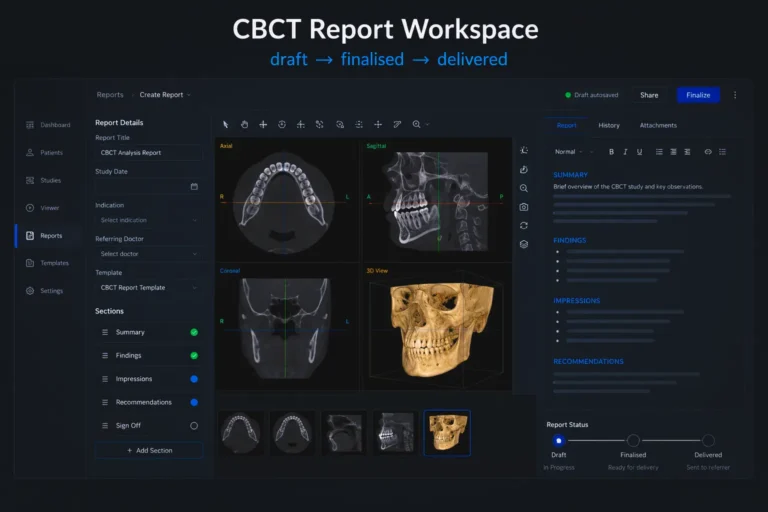Switch to the History tab
768x512 pixels.
[609, 125]
